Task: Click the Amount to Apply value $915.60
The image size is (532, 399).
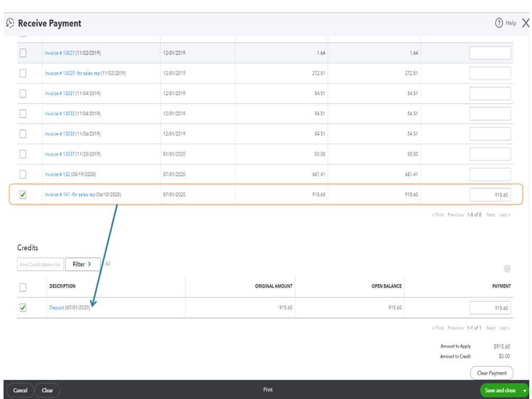Action: (x=502, y=346)
